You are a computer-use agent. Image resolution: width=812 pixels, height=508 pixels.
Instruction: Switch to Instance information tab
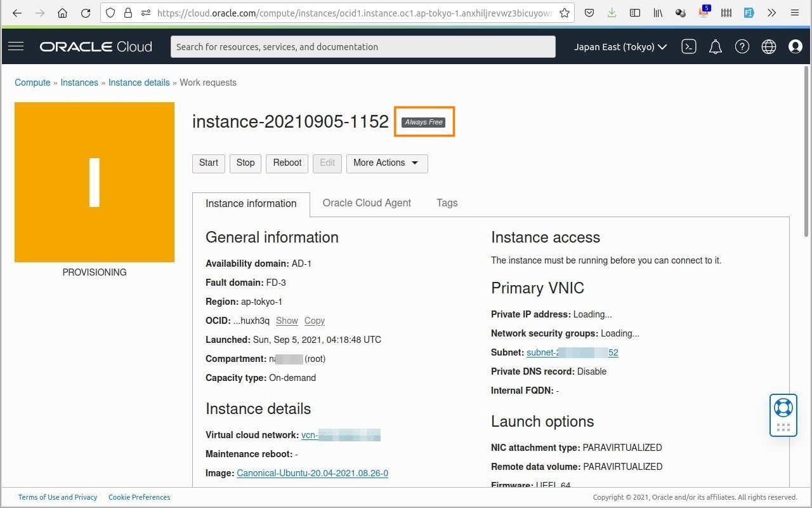coord(251,204)
